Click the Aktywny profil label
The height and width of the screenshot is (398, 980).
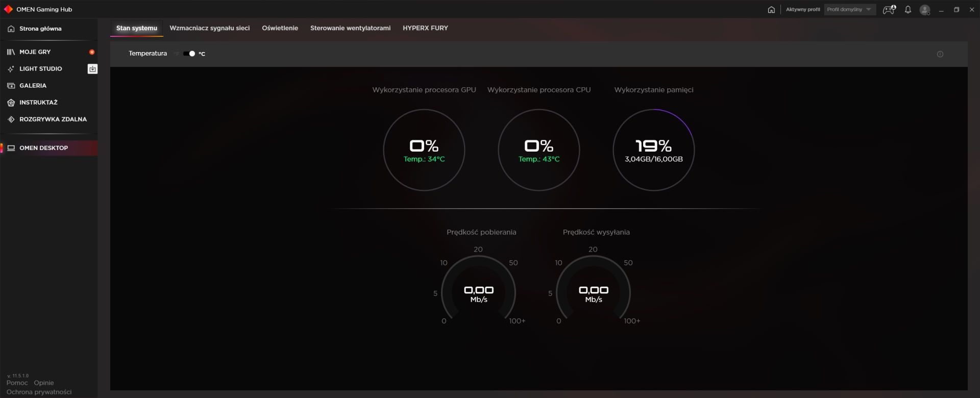(x=803, y=10)
